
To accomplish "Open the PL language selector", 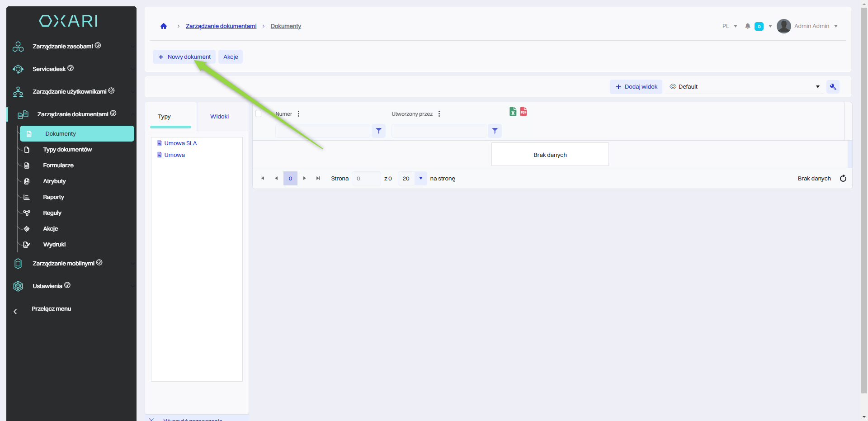I will [x=729, y=26].
